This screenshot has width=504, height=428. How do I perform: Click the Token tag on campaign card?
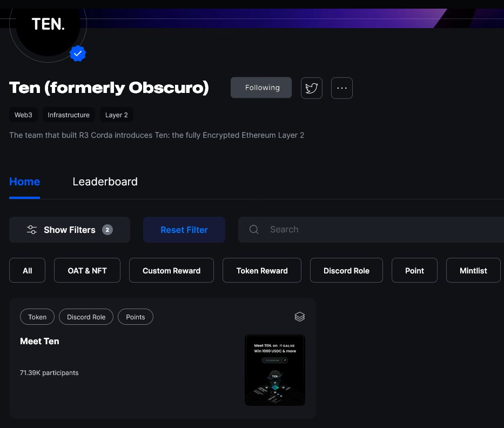[x=37, y=317]
